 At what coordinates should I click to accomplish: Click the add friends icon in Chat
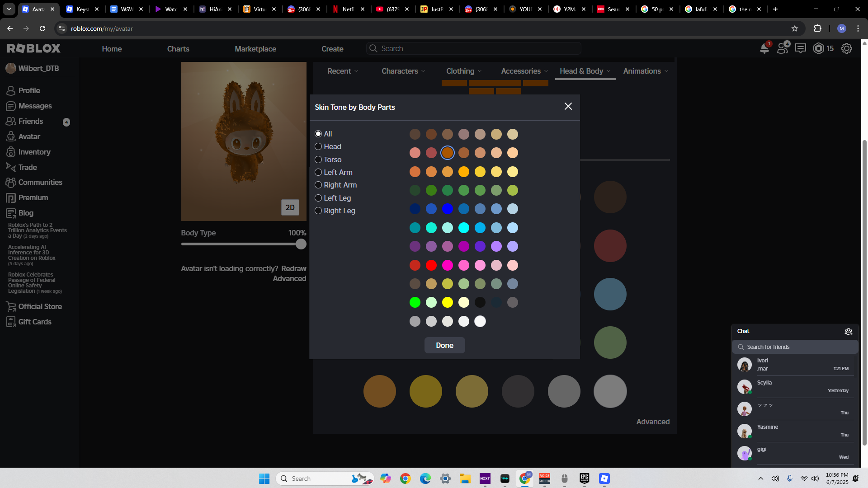(849, 332)
